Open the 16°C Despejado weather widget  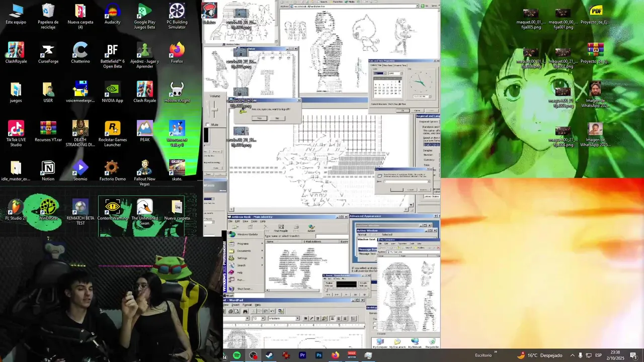539,355
